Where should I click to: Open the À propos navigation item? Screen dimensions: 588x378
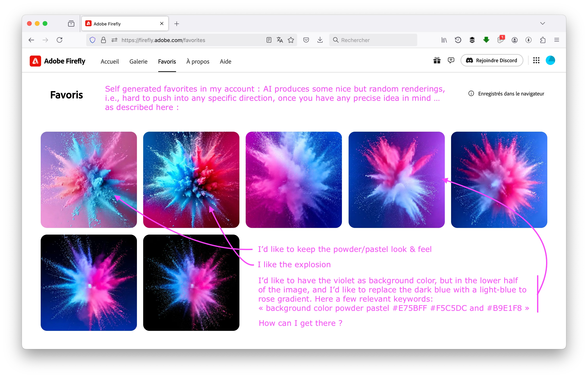pyautogui.click(x=198, y=62)
